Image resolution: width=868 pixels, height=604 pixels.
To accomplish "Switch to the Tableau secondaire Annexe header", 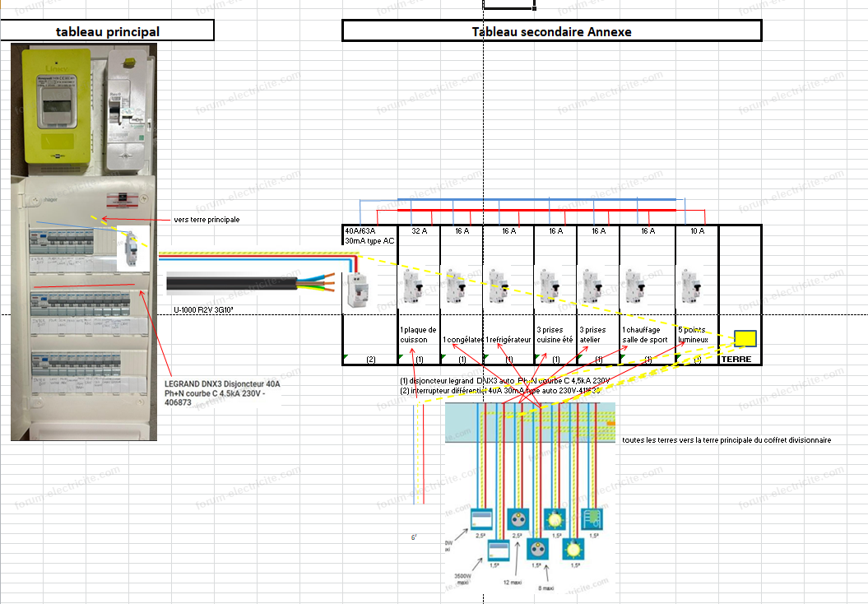I will point(551,30).
